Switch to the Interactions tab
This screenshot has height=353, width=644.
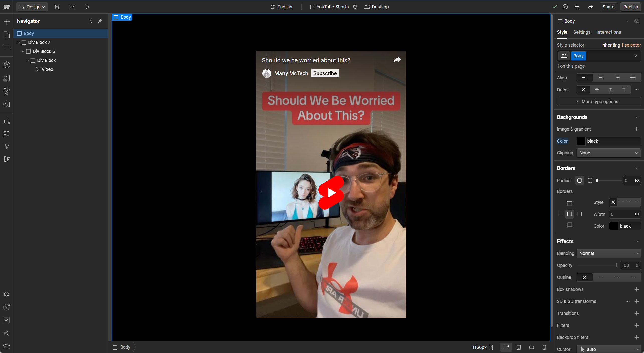tap(608, 32)
